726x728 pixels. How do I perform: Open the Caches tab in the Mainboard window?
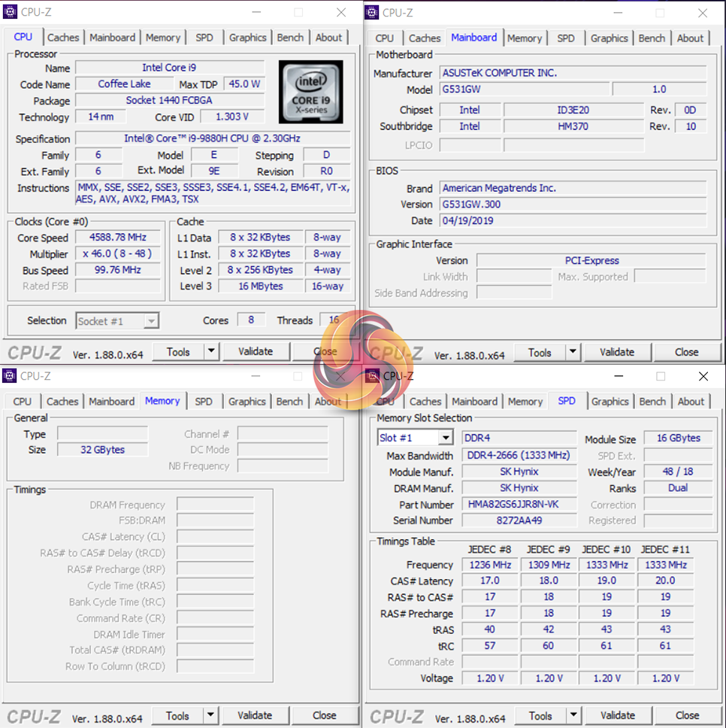[x=425, y=38]
